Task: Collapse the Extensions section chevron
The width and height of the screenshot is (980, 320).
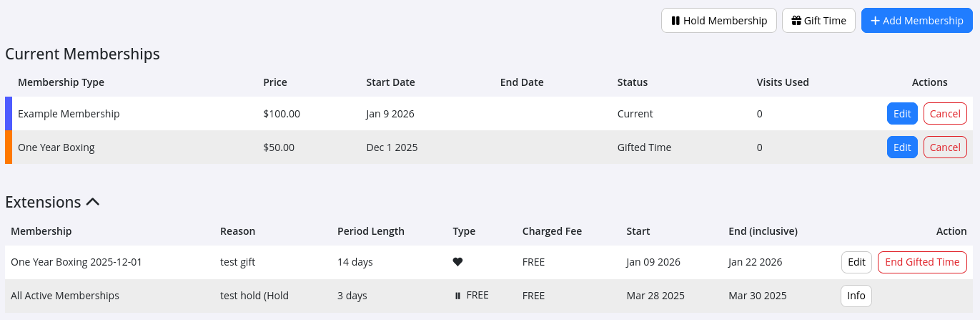Action: click(92, 203)
